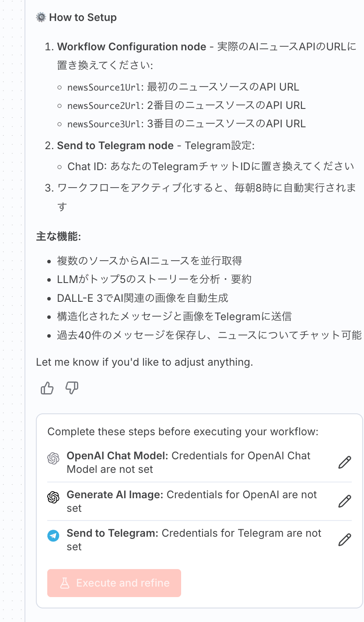Click the gray OpenAI Chat Model logo
364x622 pixels.
[53, 458]
